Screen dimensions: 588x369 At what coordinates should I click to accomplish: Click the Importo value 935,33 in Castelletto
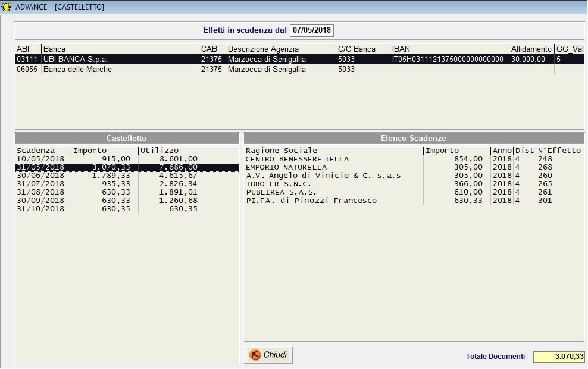click(x=116, y=184)
